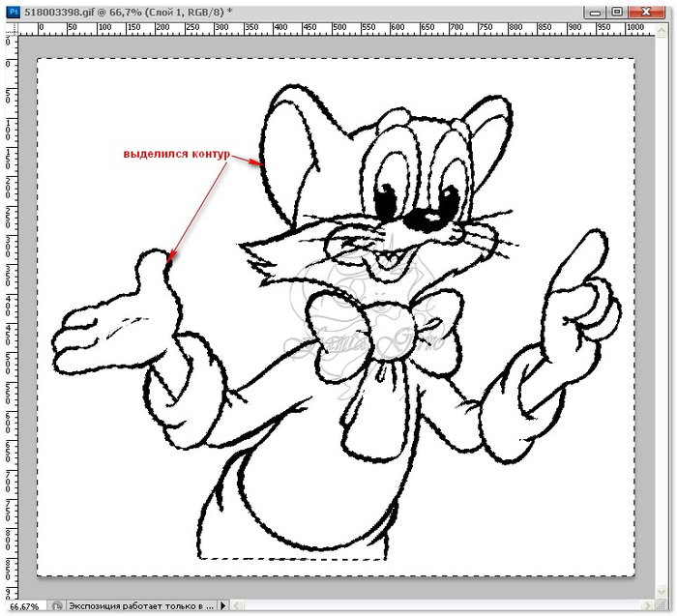Close the 518003398.gif document window
Image resolution: width=677 pixels, height=616 pixels.
click(x=646, y=12)
